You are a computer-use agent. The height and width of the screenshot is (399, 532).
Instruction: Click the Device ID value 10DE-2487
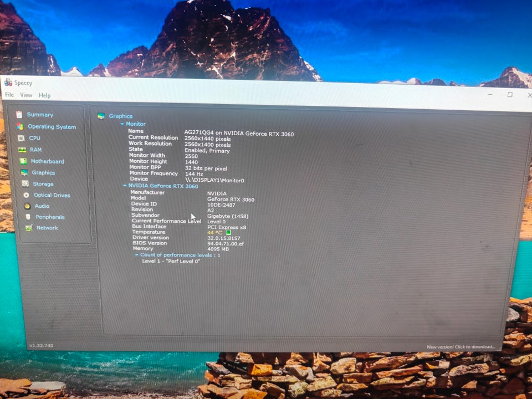click(221, 205)
